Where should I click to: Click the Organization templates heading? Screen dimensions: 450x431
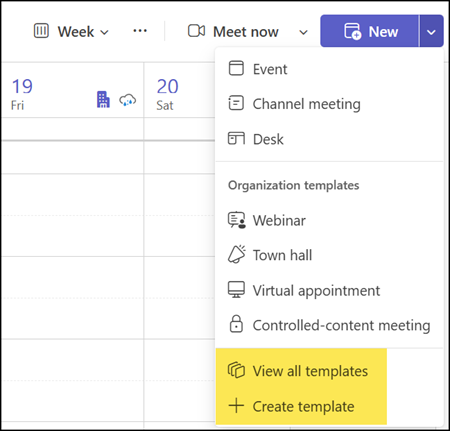(x=294, y=185)
